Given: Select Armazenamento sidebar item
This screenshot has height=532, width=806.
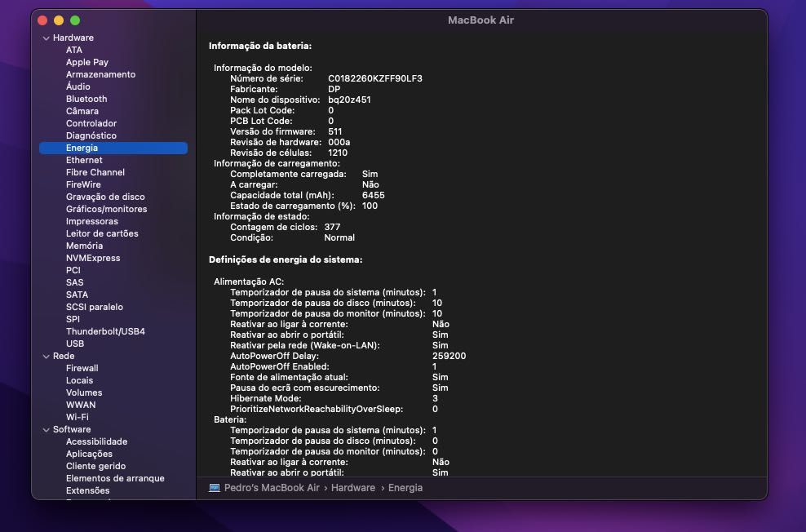Looking at the screenshot, I should [x=101, y=74].
